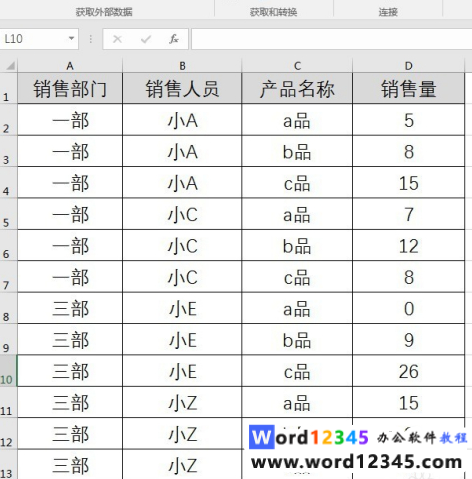This screenshot has width=472, height=479.
Task: Select row 3 header
Action: tap(9, 151)
